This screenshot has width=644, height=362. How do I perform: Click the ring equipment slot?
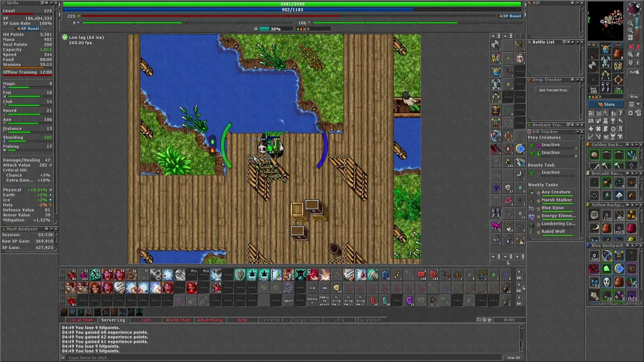click(618, 79)
